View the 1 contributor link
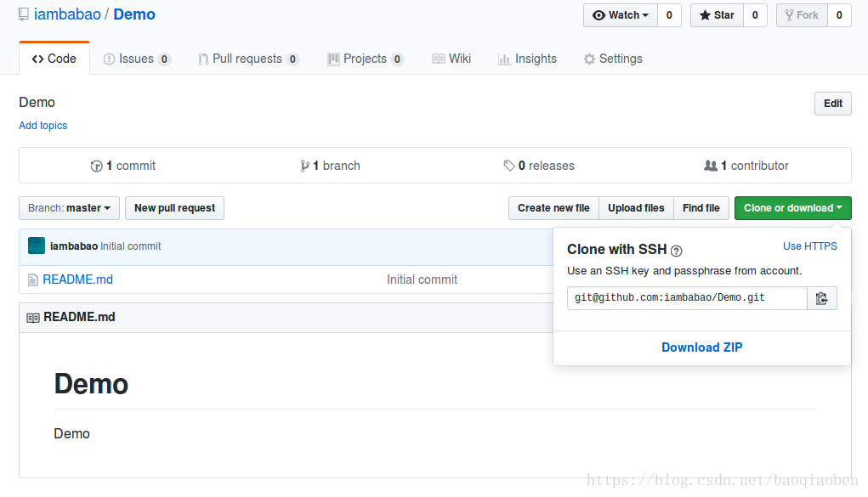Screen dimensions: 868x497 [x=746, y=166]
